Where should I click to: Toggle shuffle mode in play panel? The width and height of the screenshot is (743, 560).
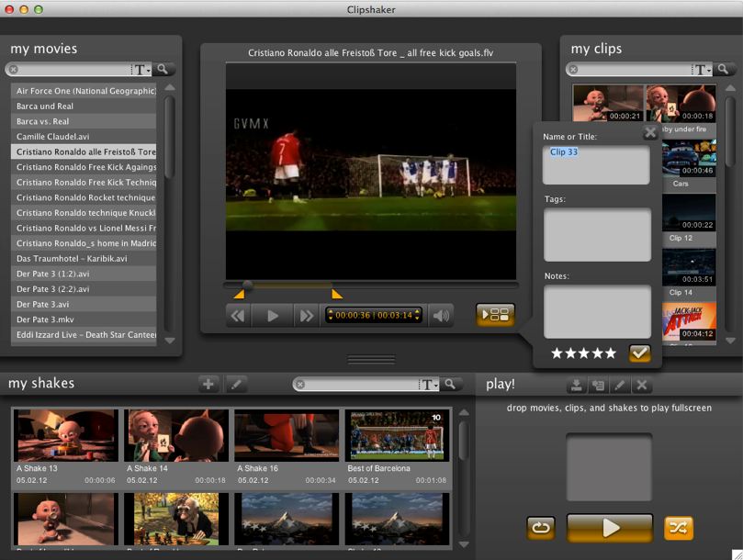pos(679,528)
